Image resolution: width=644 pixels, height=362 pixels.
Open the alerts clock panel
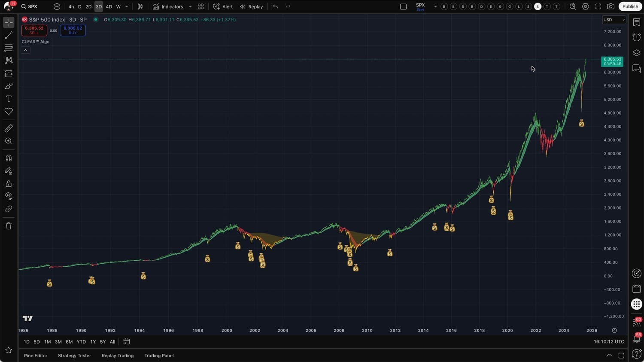tap(637, 38)
